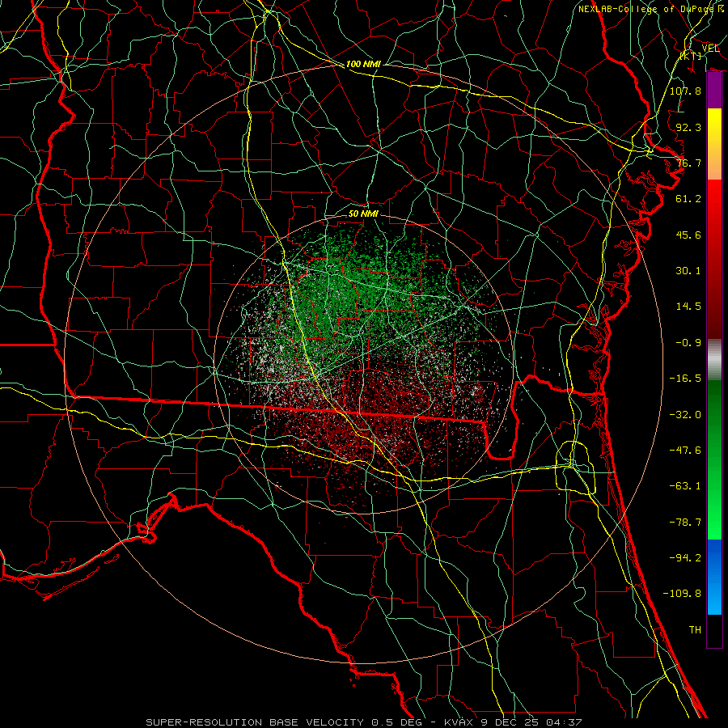This screenshot has height=728, width=728.
Task: Click the 14.5 velocity scale value
Action: point(688,307)
